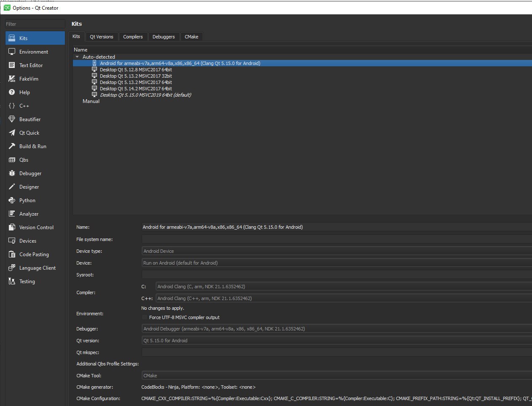Screen dimensions: 532x406
Task: Open the Designer pencil icon
Action: tap(12, 187)
